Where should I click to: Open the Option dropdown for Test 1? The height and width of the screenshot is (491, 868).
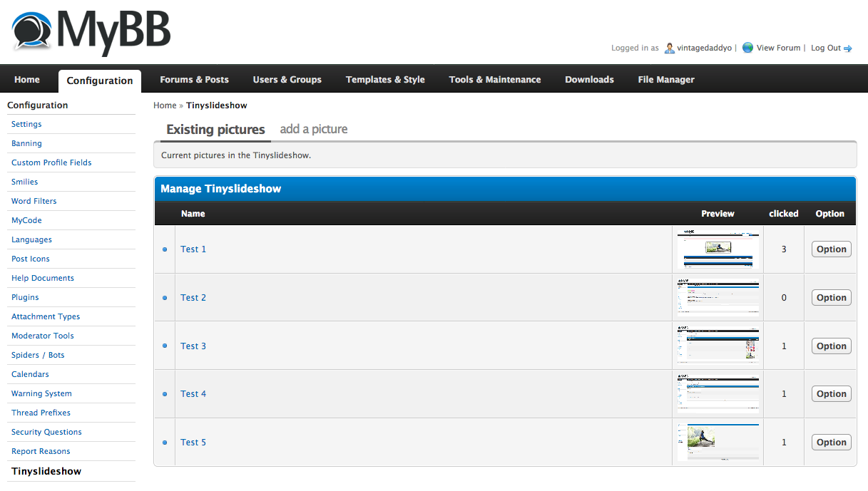(831, 249)
